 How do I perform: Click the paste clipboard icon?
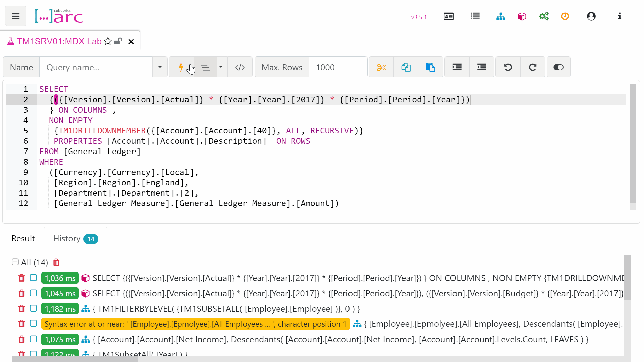point(430,67)
